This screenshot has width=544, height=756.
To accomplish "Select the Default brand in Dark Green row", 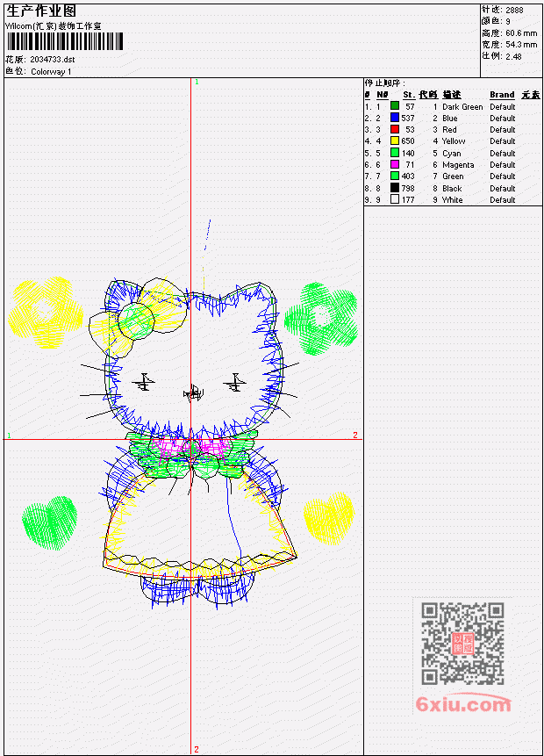I will pos(503,106).
